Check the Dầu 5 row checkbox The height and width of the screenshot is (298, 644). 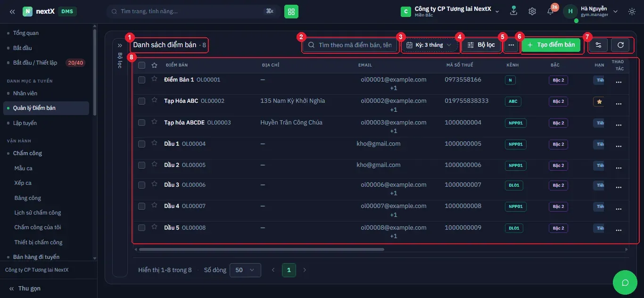click(141, 228)
